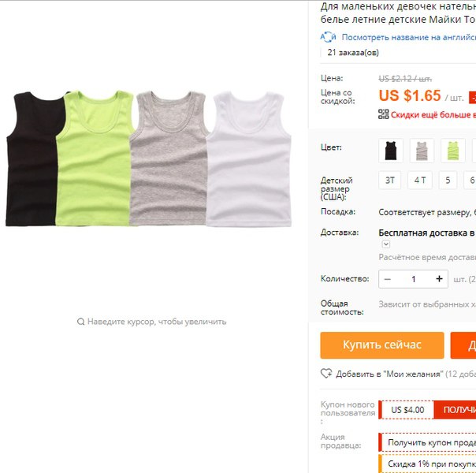This screenshot has height=473, width=476.
Task: Choose children's size 3T
Action: (x=390, y=180)
